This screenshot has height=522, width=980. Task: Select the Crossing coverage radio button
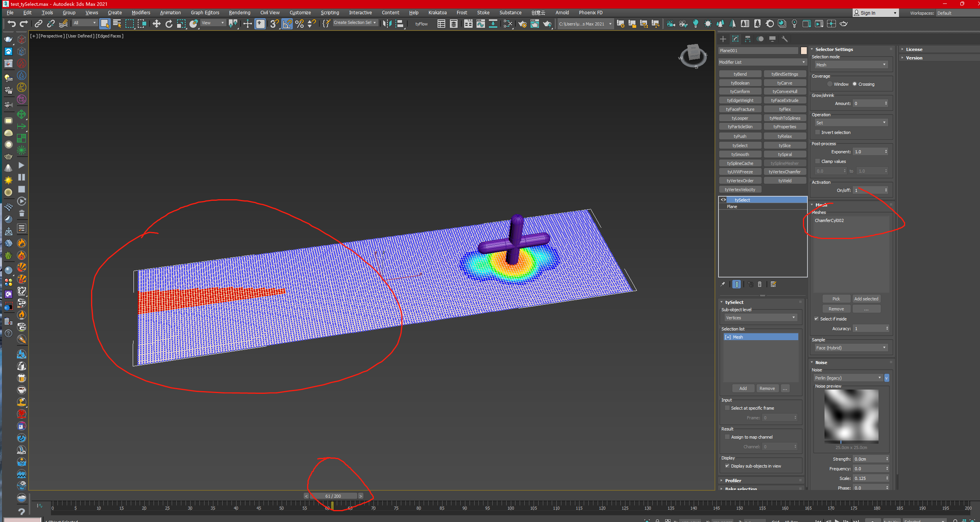tap(855, 84)
